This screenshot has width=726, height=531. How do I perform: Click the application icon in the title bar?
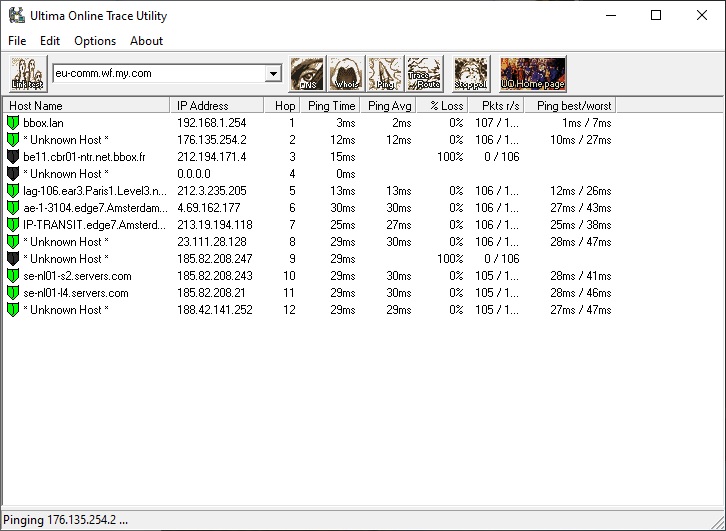tap(17, 15)
